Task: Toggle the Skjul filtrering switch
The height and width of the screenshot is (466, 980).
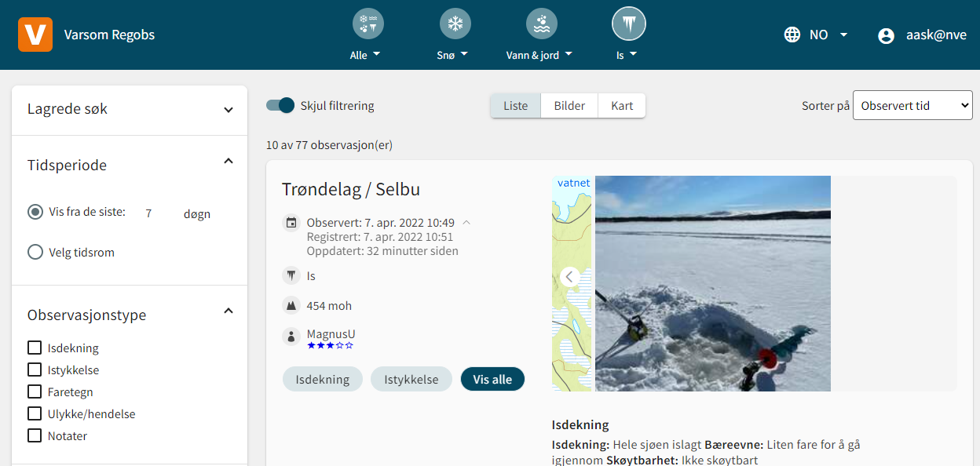Action: [280, 105]
